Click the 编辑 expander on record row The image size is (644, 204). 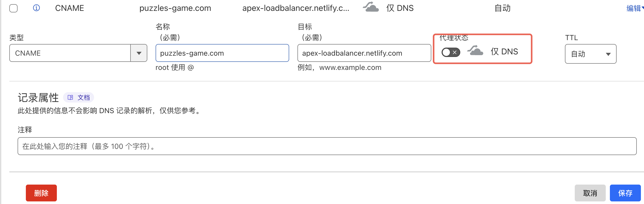pyautogui.click(x=635, y=8)
